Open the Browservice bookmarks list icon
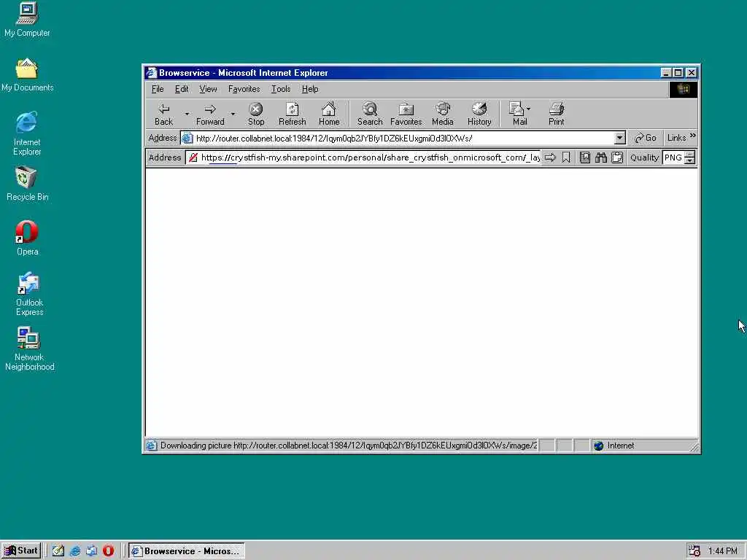This screenshot has width=747, height=560. coord(585,157)
